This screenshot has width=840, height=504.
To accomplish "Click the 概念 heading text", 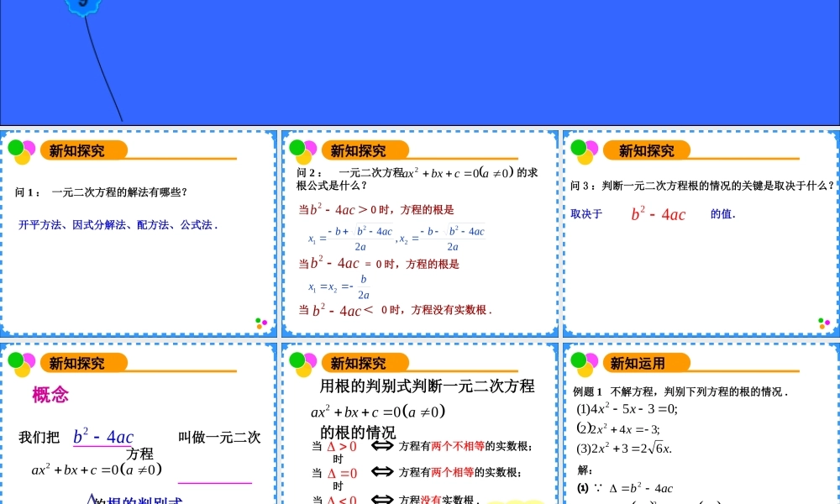I will coord(50,395).
